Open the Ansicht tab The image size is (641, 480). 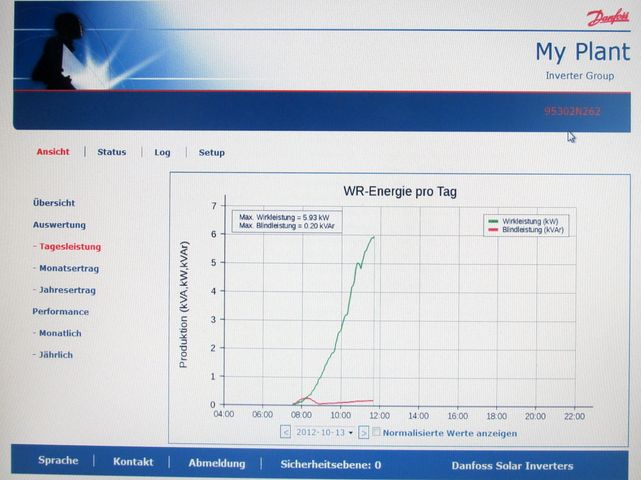coord(53,152)
